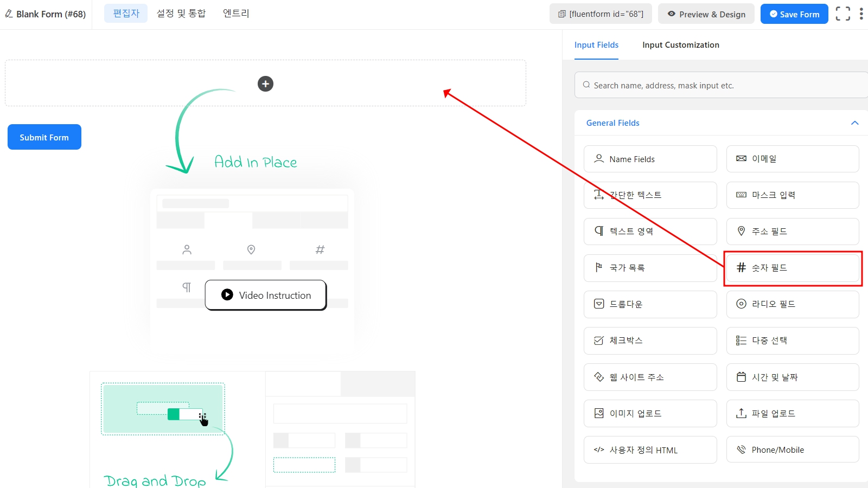This screenshot has height=488, width=868.
Task: Click the Blank Form (#68) title
Action: tap(51, 14)
